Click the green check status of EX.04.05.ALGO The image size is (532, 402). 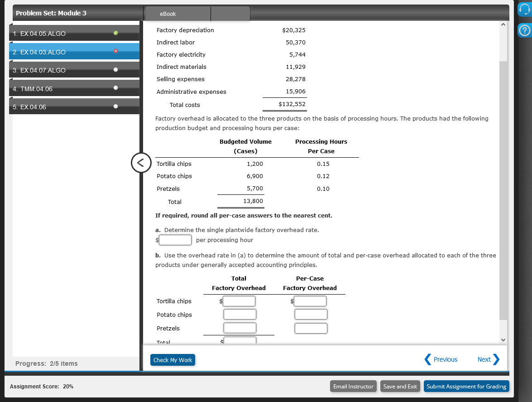click(116, 33)
